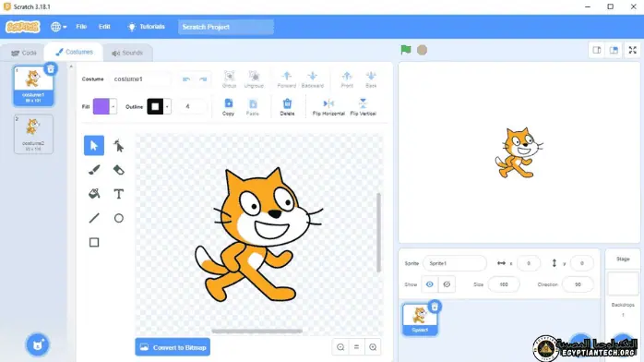Open the File menu
This screenshot has width=644, height=362.
(81, 26)
